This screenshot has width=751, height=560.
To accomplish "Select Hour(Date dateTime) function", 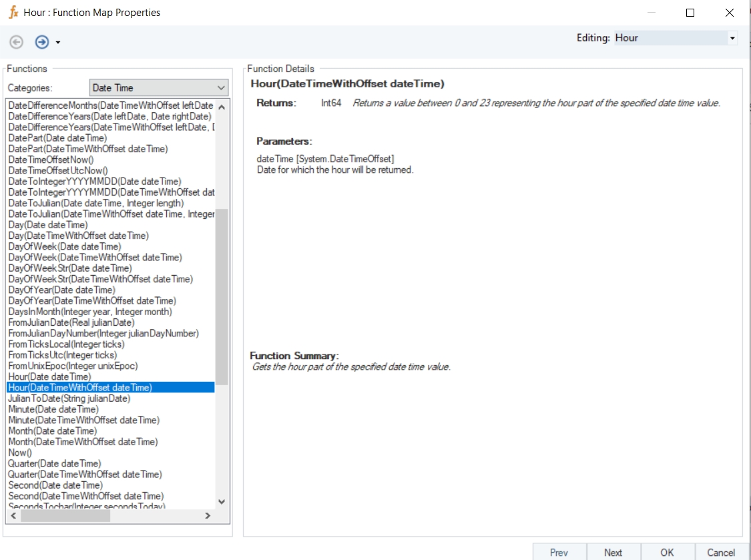I will pos(49,377).
